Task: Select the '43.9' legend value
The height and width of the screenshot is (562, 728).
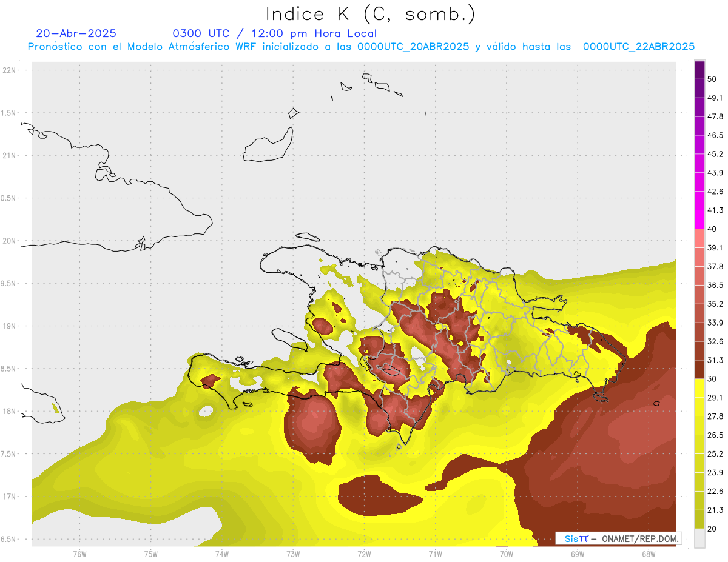Action: (x=715, y=173)
